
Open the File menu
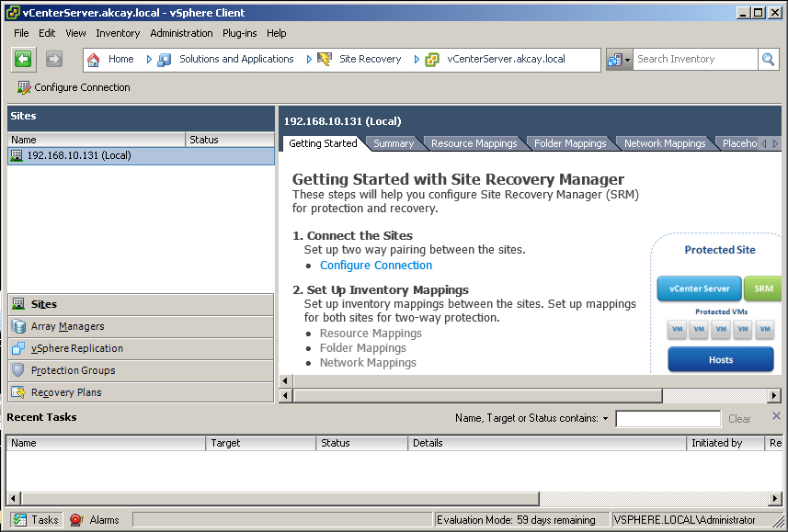click(21, 33)
